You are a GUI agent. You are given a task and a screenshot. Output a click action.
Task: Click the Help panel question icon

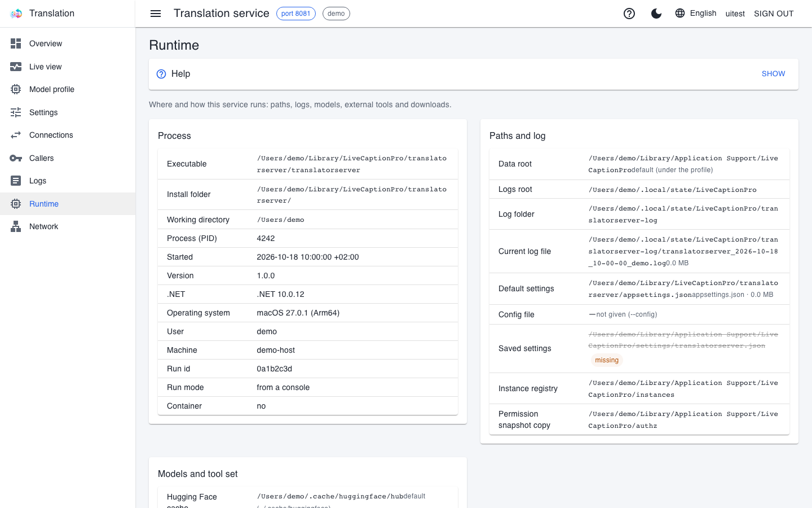161,74
